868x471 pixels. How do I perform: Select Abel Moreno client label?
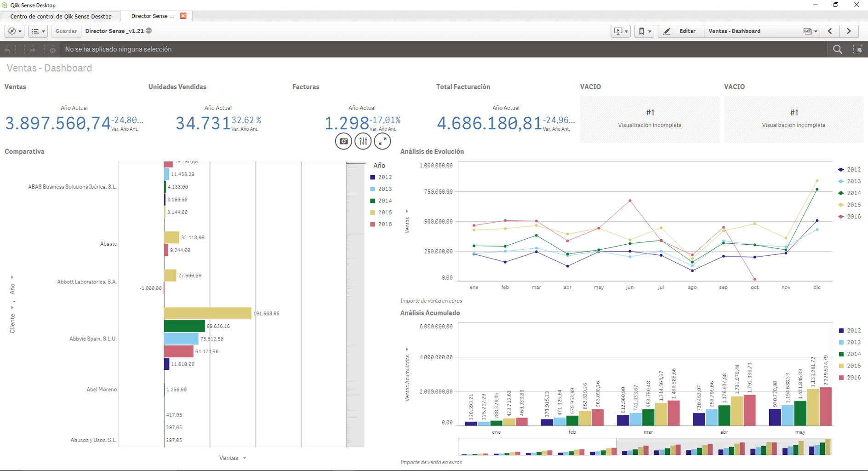(x=102, y=390)
